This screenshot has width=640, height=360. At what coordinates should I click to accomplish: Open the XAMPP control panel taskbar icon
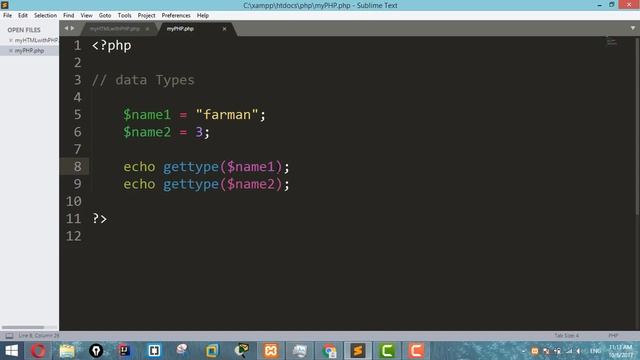[x=271, y=351]
